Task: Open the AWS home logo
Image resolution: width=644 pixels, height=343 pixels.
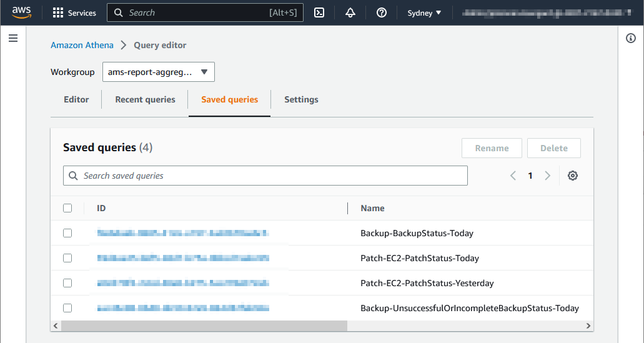Action: click(21, 12)
